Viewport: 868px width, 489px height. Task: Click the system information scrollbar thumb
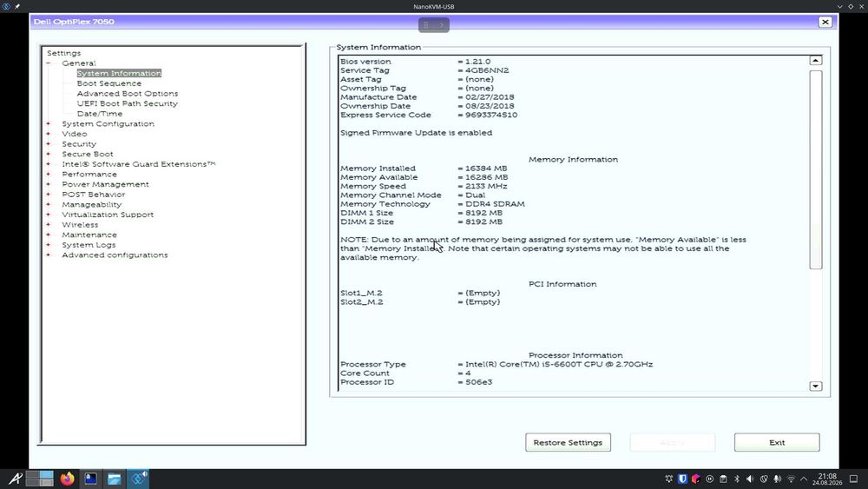point(815,170)
